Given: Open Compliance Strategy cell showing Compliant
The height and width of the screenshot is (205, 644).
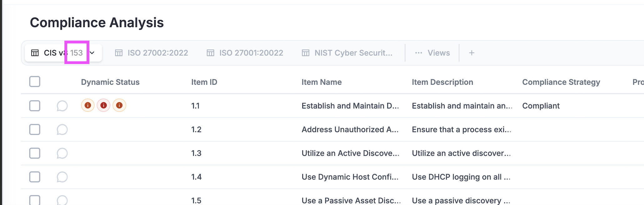Looking at the screenshot, I should coord(541,106).
